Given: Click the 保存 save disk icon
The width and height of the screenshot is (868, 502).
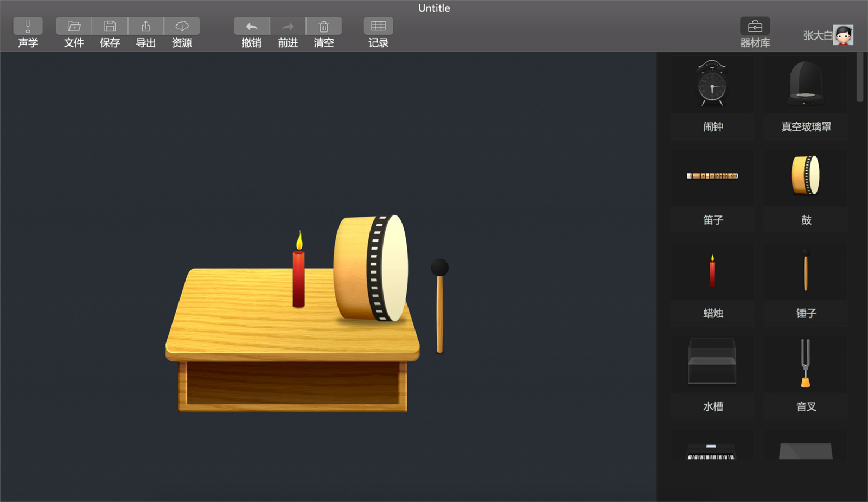Looking at the screenshot, I should pos(110,26).
